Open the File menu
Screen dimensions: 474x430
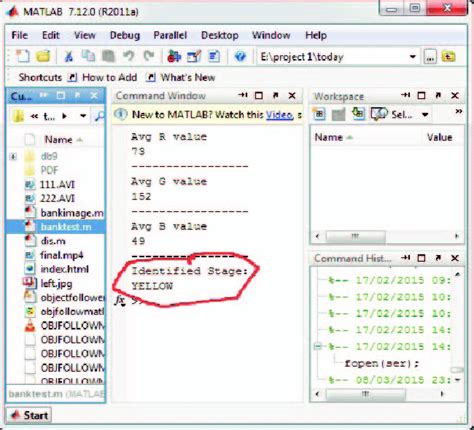click(x=20, y=35)
